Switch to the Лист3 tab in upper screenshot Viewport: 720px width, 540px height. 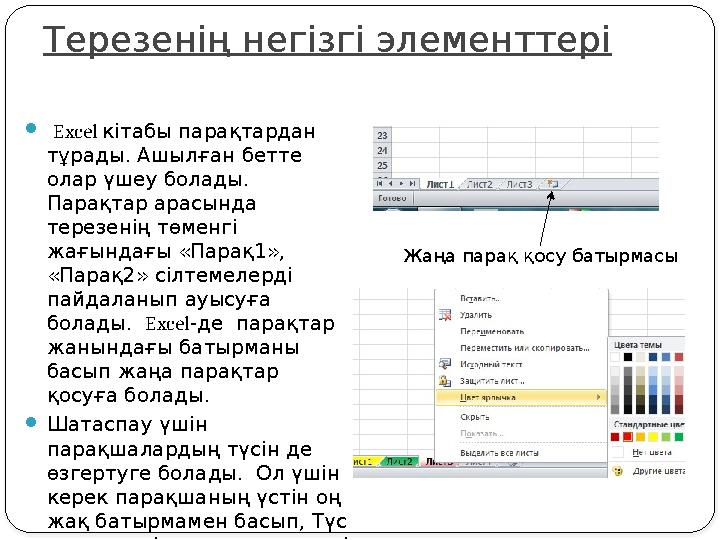click(519, 184)
